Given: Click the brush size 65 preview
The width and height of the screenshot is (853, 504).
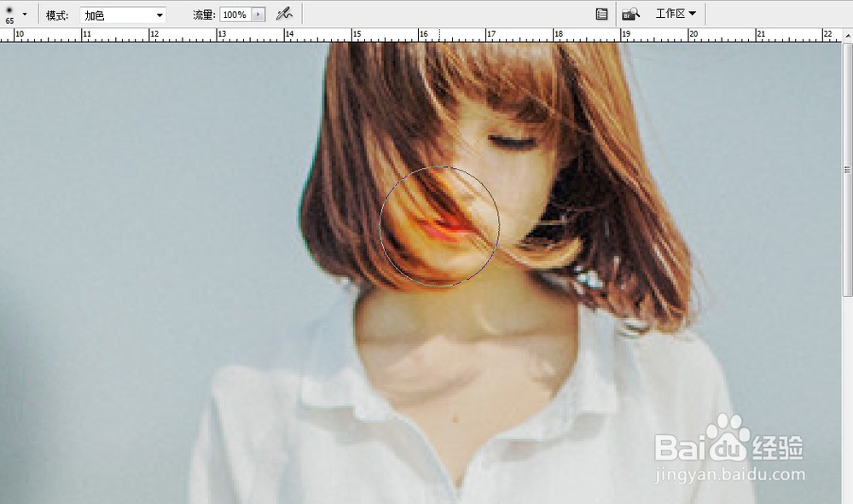Looking at the screenshot, I should 9,14.
